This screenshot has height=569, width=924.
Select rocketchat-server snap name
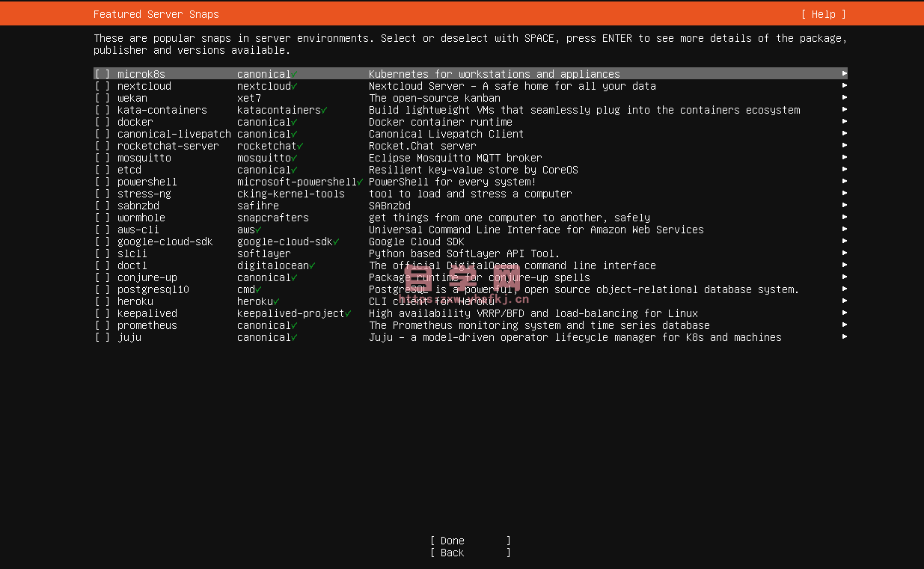(x=168, y=146)
